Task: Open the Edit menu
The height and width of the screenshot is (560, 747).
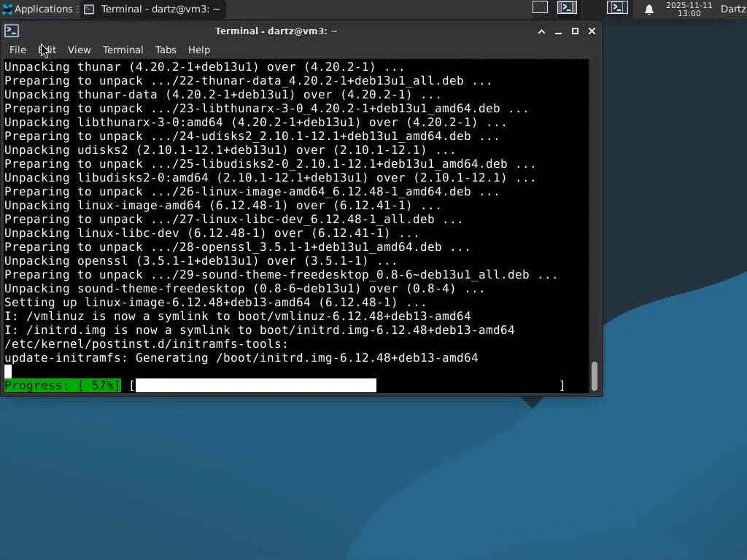Action: click(x=47, y=50)
